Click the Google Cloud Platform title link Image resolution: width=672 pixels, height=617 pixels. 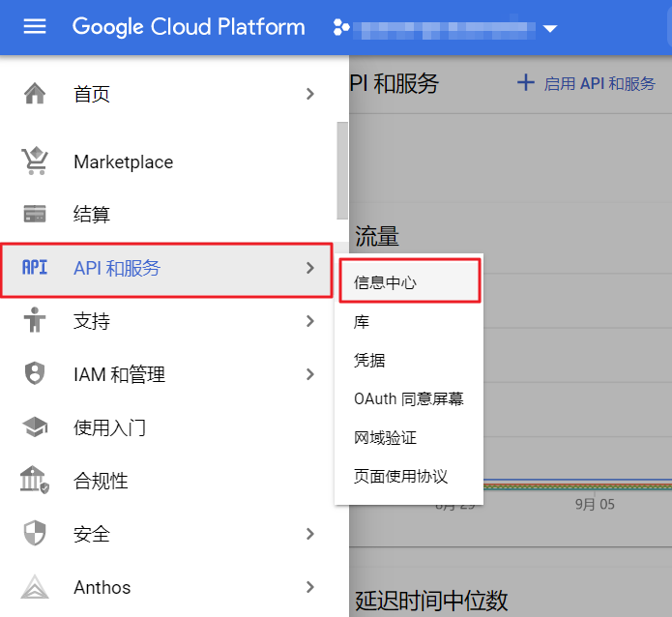pos(189,27)
